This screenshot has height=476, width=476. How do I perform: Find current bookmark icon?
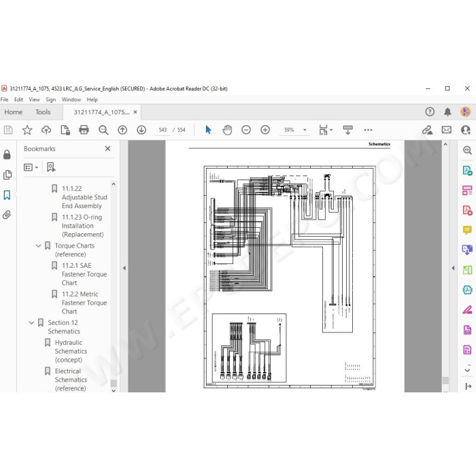pyautogui.click(x=51, y=167)
